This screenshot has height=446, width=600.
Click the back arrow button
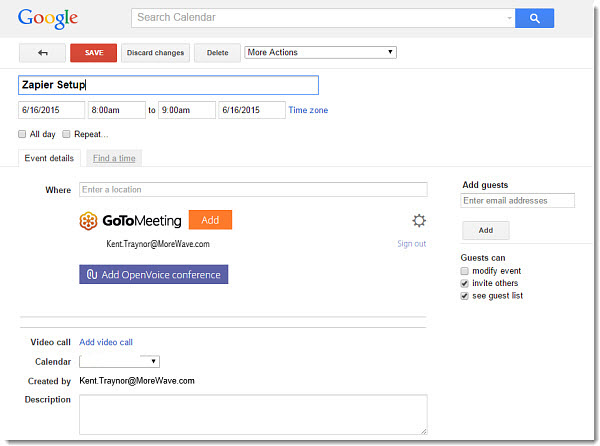(42, 53)
